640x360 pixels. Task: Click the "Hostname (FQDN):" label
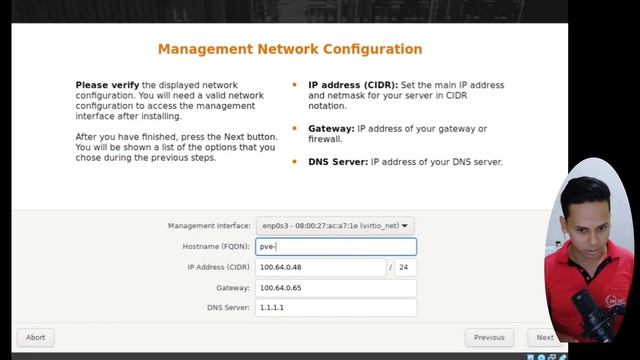216,247
